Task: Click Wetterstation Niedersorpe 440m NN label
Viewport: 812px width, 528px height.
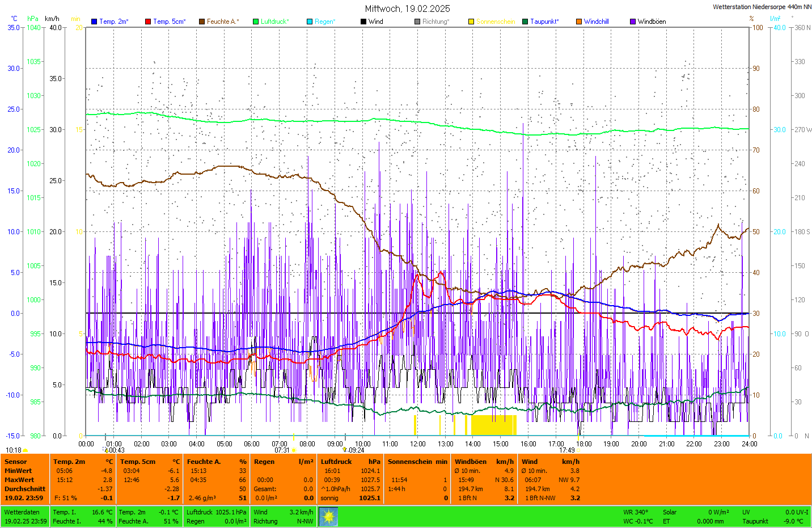Action: [762, 7]
